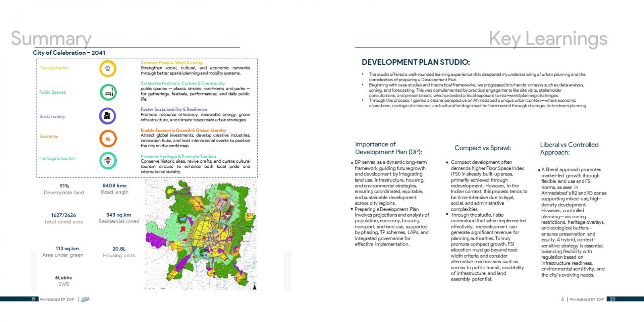Select the 'Key Learnings' page heading
Screen dimensions: 644x322
[548, 39]
